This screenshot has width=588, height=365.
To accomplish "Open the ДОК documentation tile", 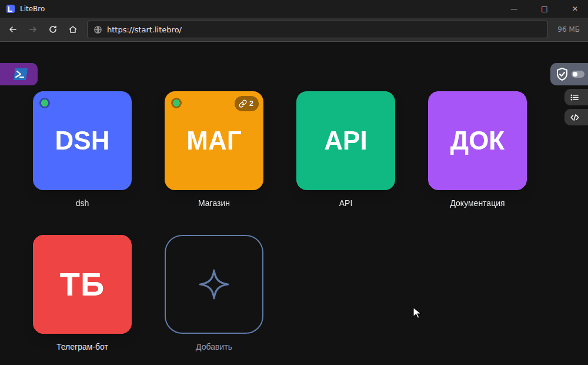I will coord(477,141).
